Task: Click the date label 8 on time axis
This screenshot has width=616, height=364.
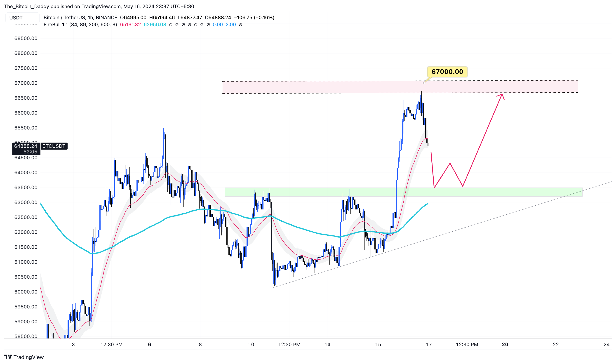Action: click(200, 344)
